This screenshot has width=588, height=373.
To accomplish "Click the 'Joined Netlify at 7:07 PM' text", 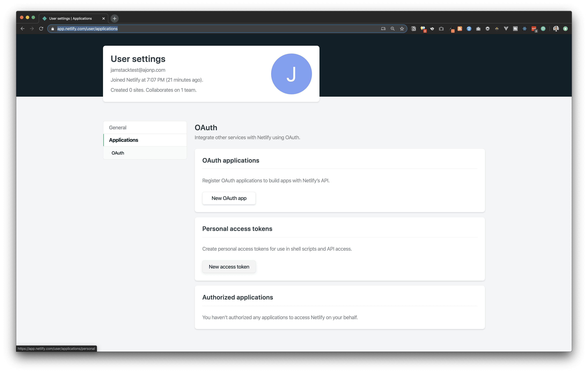I will (157, 80).
